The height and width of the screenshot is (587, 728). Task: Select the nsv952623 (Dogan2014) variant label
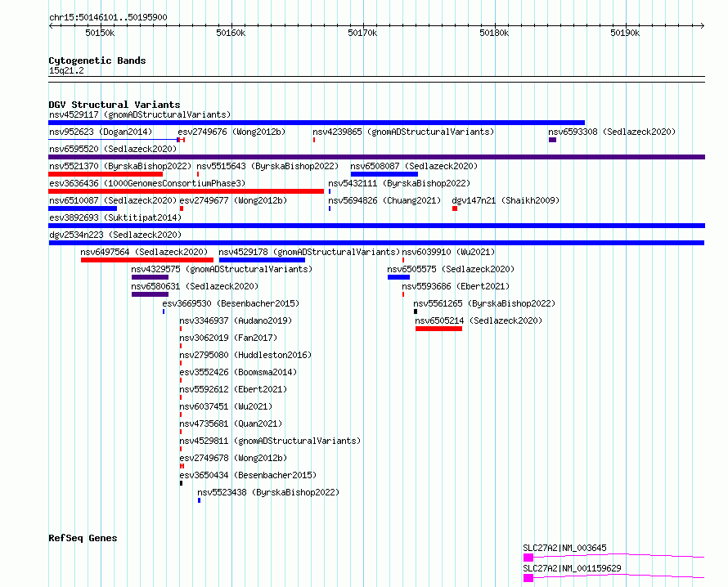click(x=101, y=132)
